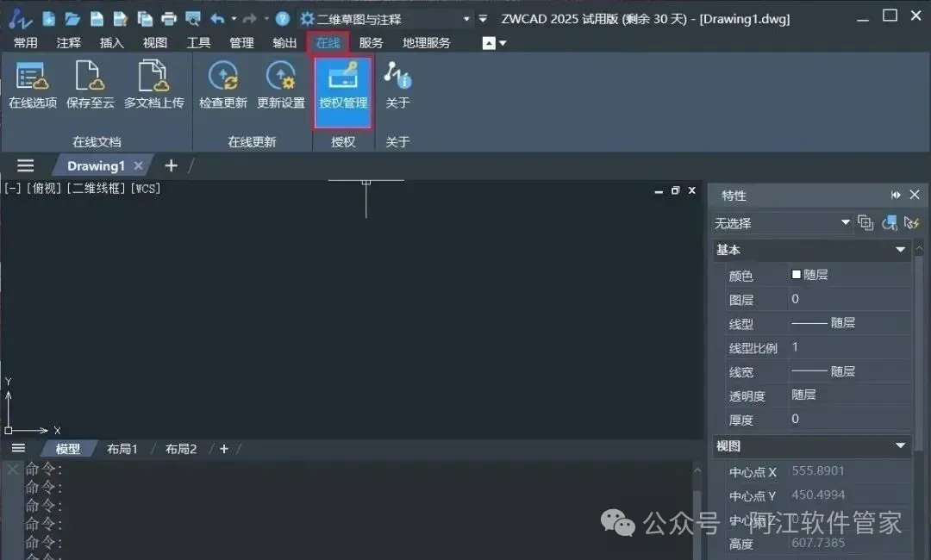Screen dimensions: 931x560
Task: Open quick access toolbar customize arrow
Action: tap(483, 19)
